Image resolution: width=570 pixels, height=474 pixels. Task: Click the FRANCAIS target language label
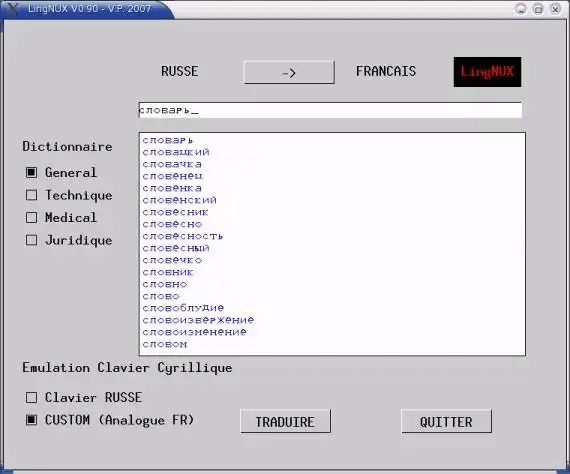pos(386,71)
